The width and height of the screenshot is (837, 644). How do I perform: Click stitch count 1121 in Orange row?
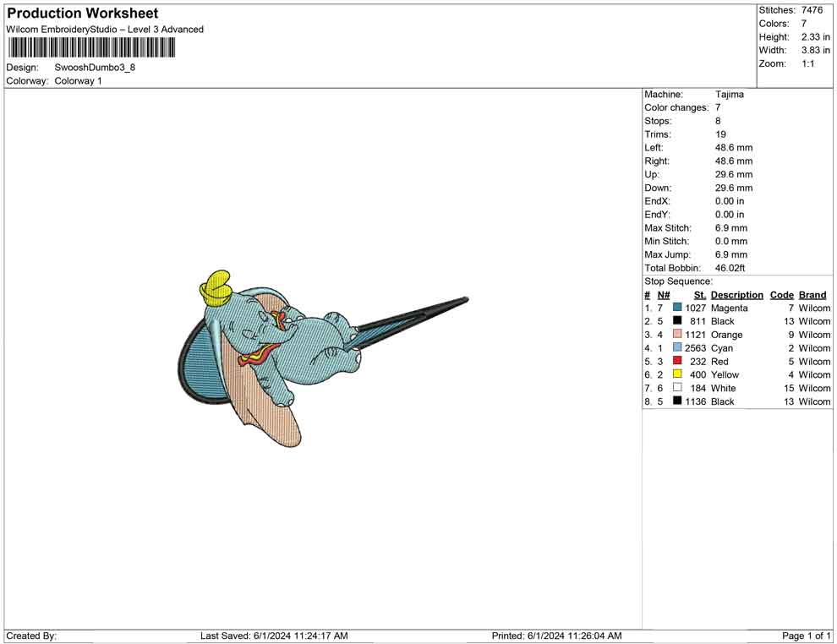click(696, 335)
